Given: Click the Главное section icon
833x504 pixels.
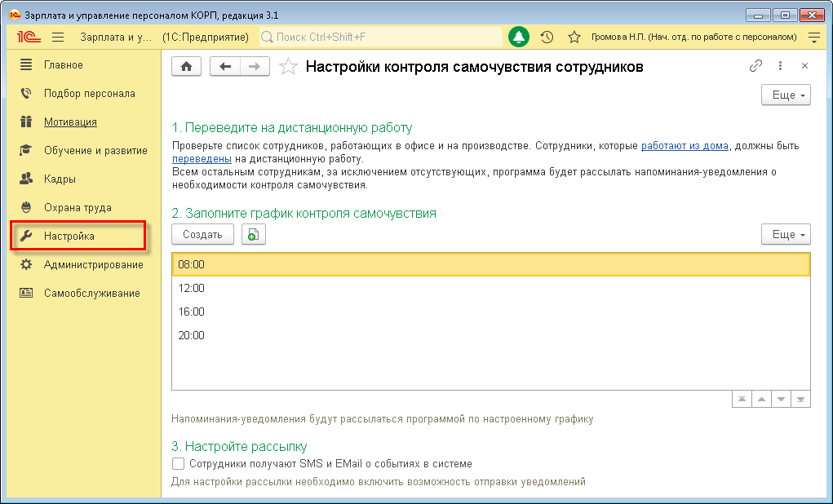Looking at the screenshot, I should coord(26,64).
